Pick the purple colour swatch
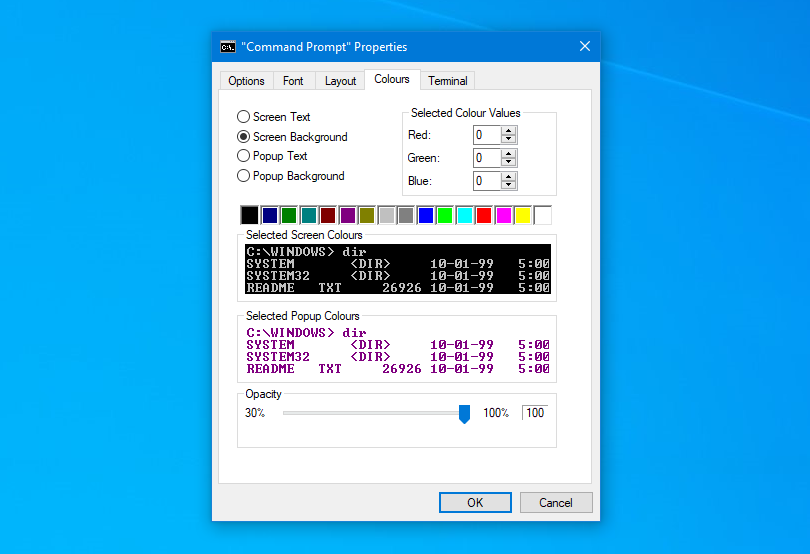The width and height of the screenshot is (810, 554). pos(348,216)
